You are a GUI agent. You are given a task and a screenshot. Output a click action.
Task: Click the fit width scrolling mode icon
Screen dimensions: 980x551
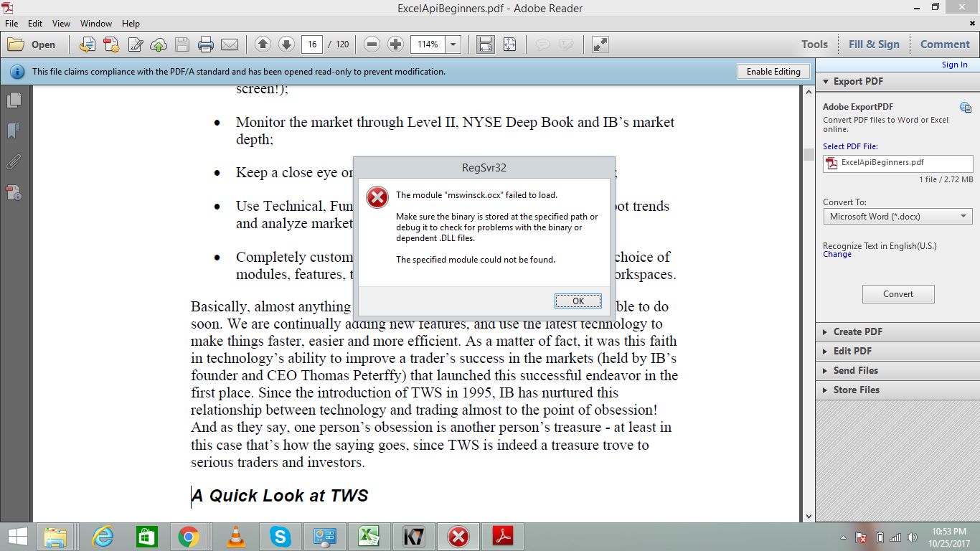[486, 44]
